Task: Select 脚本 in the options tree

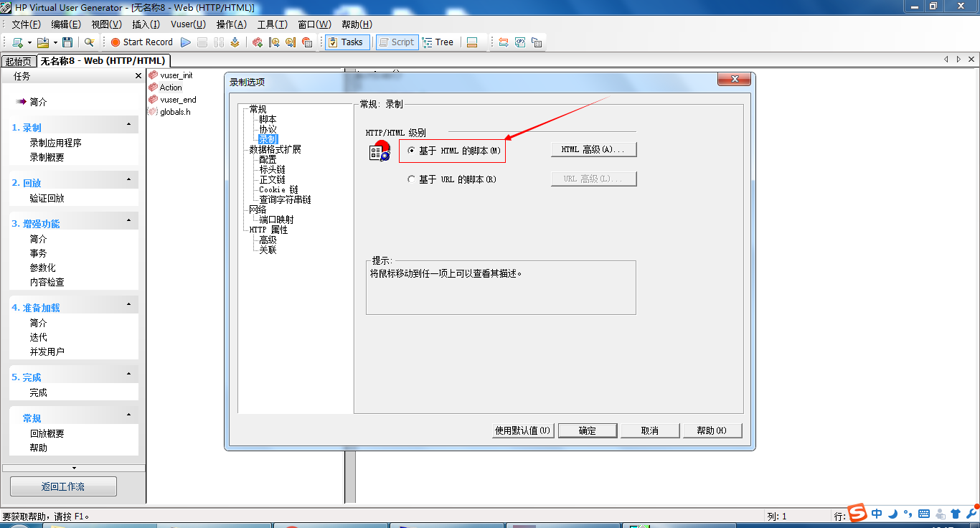Action: coord(268,119)
